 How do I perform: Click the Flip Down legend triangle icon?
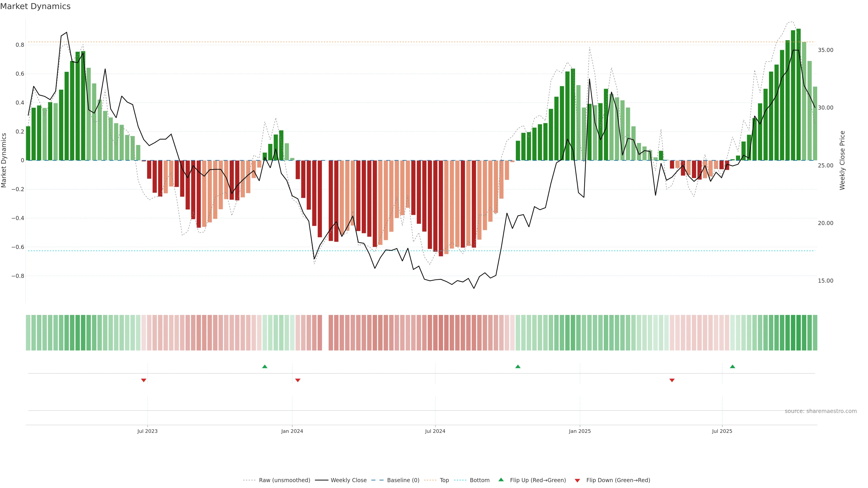[577, 480]
